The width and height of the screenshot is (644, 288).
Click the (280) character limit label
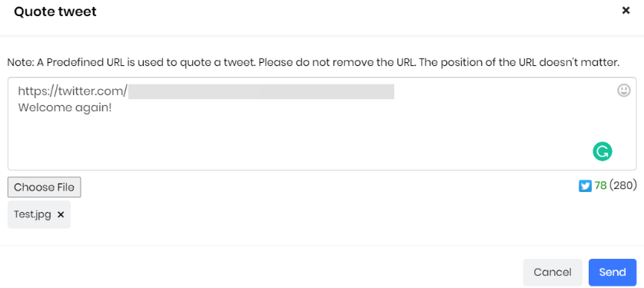click(623, 186)
